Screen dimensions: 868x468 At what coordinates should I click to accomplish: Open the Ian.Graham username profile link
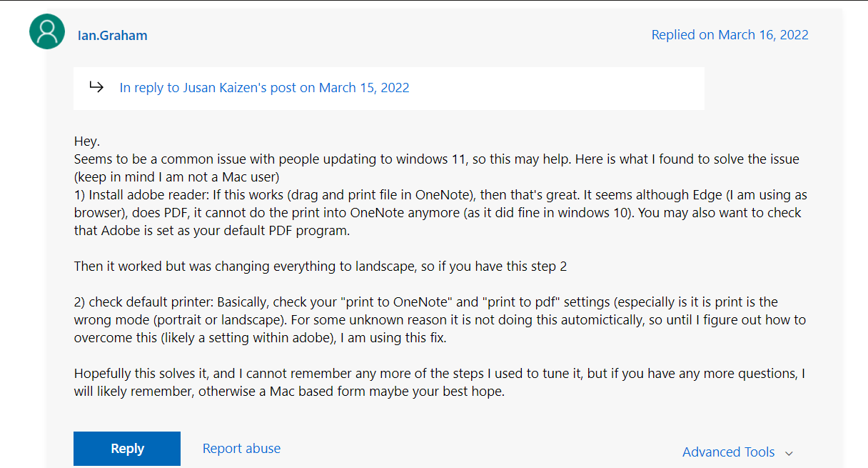pos(112,35)
